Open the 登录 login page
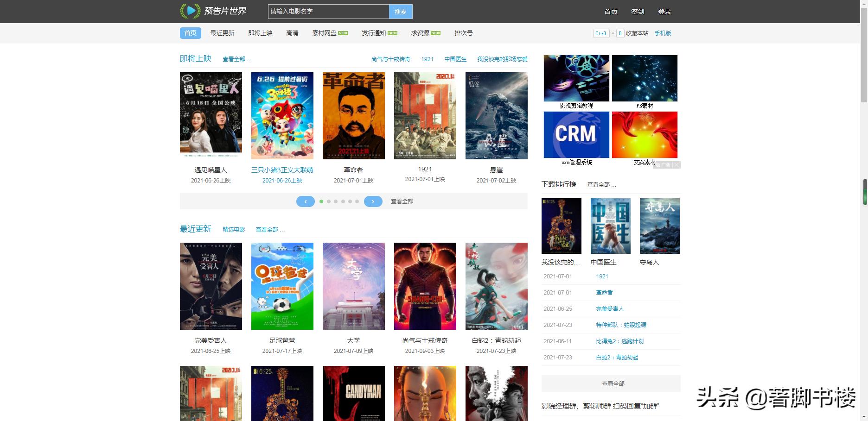868x421 pixels. (x=664, y=11)
